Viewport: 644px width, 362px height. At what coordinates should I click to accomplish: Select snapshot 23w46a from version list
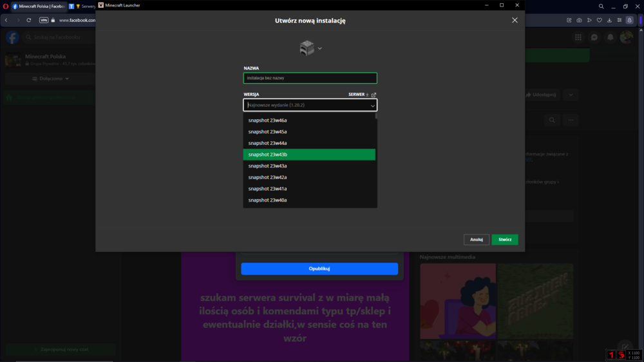coord(309,120)
